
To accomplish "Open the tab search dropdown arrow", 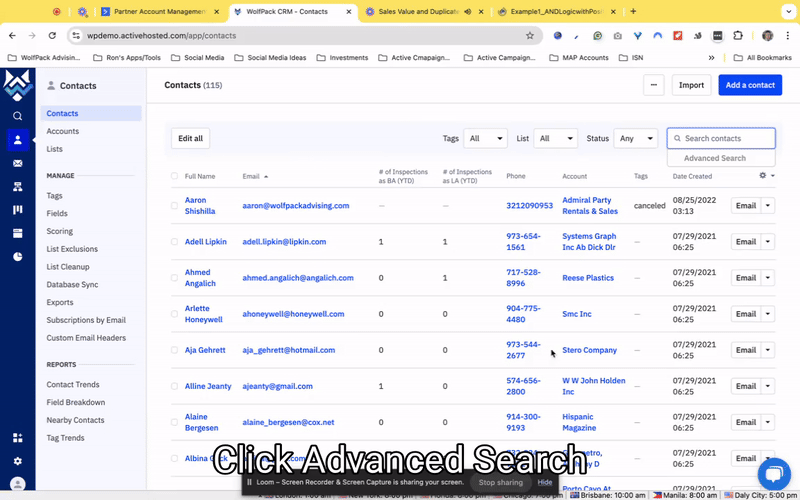I will point(789,11).
